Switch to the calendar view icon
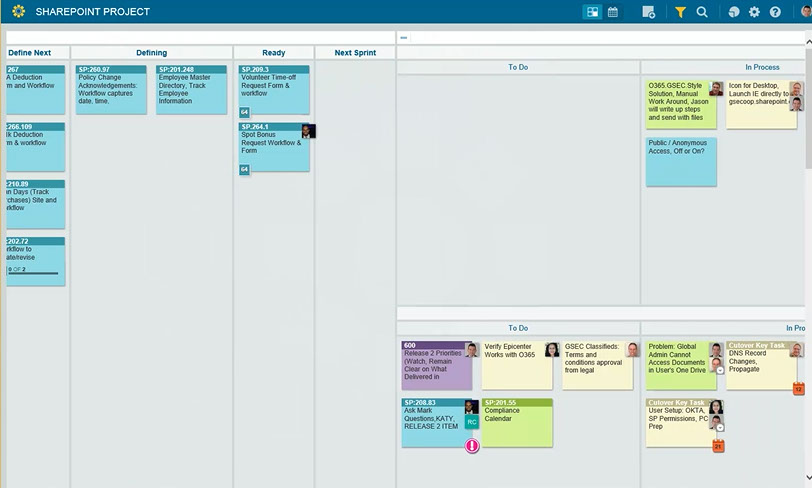The width and height of the screenshot is (812, 488). (613, 12)
